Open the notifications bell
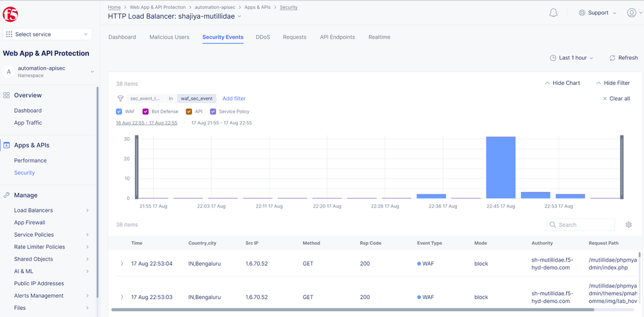The height and width of the screenshot is (317, 644). pyautogui.click(x=553, y=13)
